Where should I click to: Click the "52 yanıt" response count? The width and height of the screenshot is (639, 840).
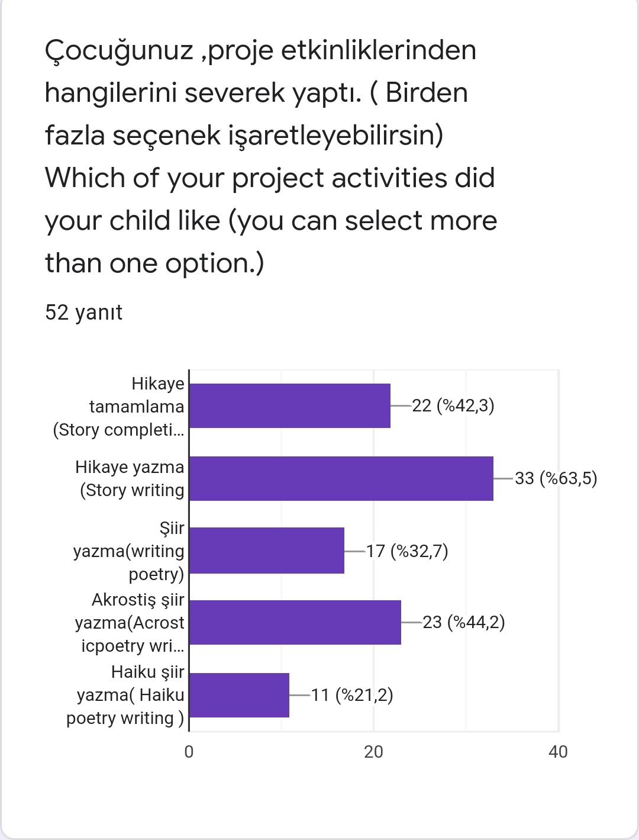pyautogui.click(x=83, y=313)
